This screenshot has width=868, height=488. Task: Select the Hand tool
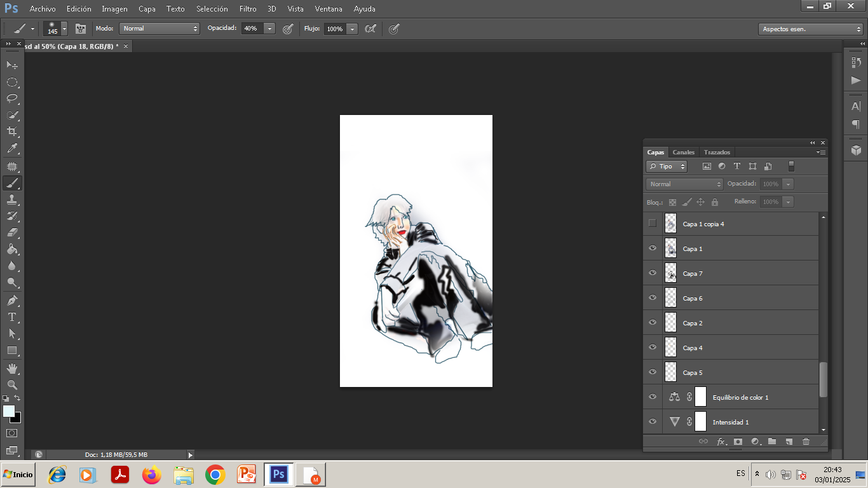point(12,369)
